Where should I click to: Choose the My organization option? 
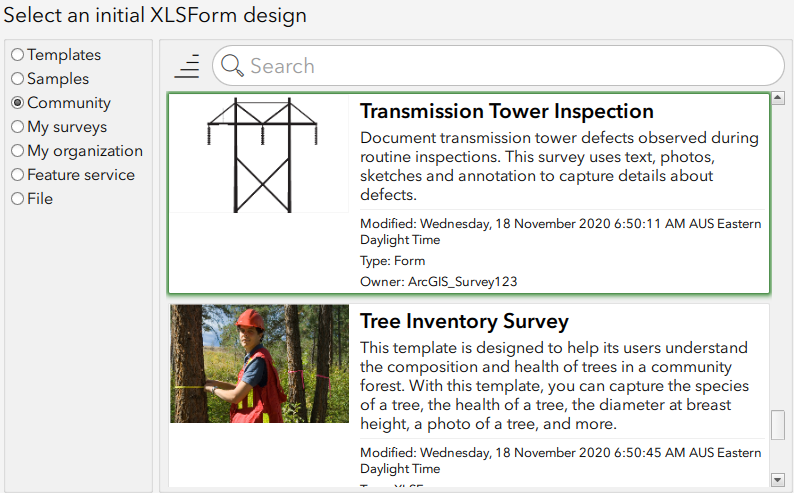17,151
